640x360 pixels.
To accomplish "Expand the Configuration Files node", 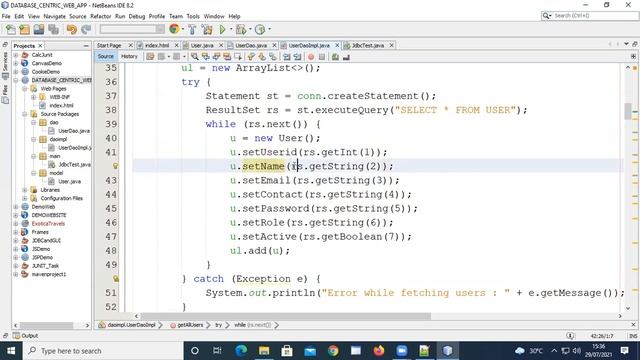I will 25,198.
